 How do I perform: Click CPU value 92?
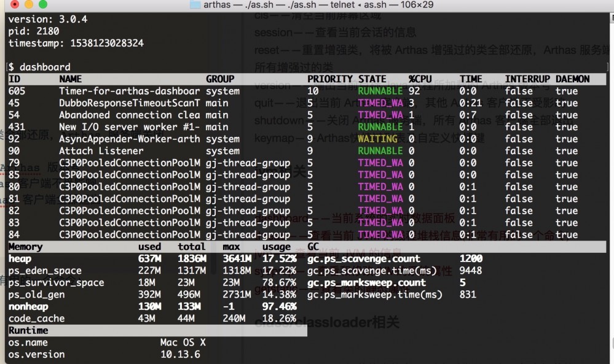click(414, 91)
